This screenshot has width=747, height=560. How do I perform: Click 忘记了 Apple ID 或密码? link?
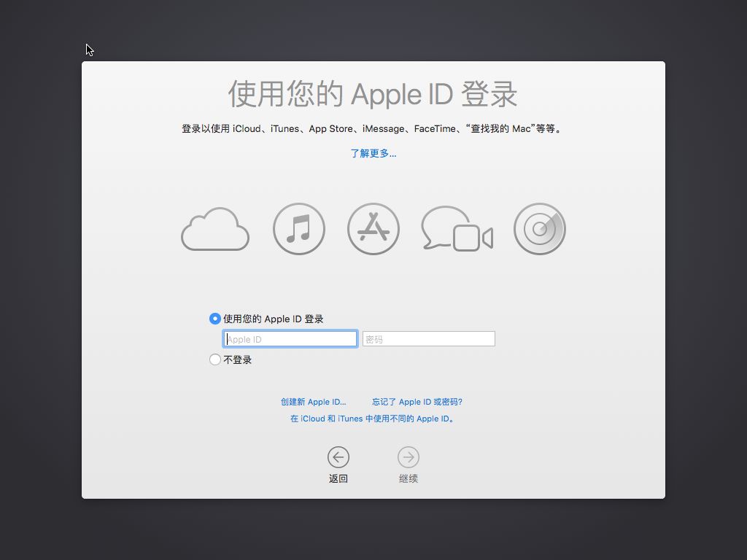(416, 402)
